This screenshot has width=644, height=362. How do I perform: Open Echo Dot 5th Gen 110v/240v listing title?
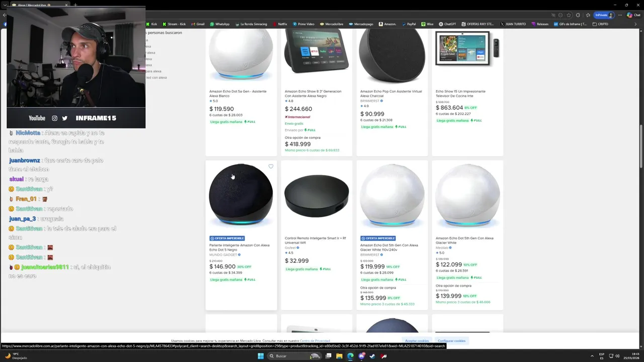click(389, 247)
